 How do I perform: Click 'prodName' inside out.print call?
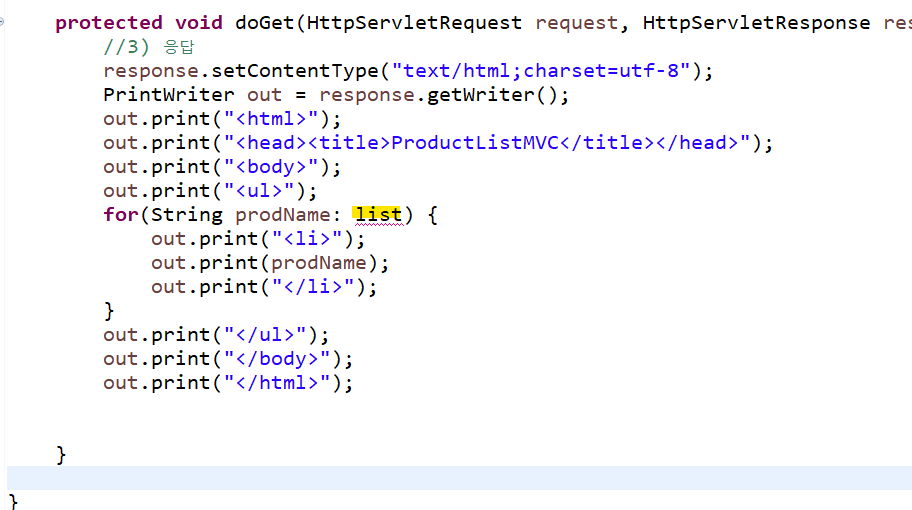click(319, 263)
